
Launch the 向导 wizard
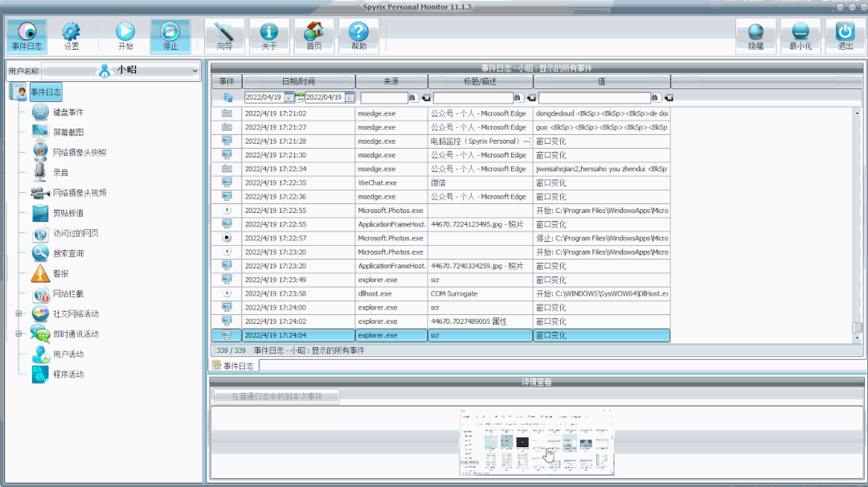224,36
